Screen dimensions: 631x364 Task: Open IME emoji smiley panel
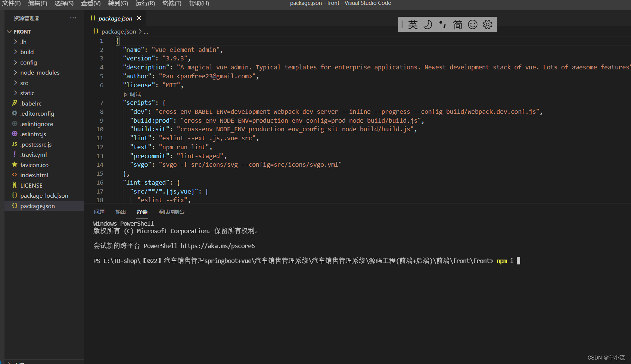click(473, 25)
